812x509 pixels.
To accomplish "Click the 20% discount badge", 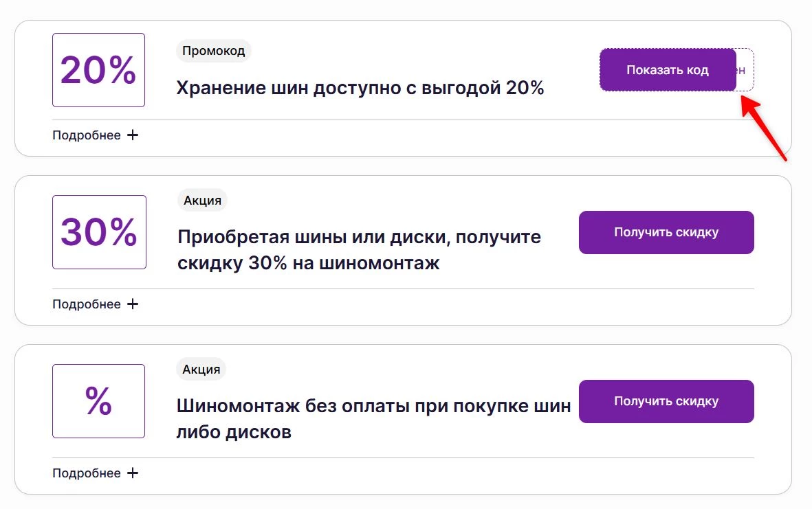I will click(98, 69).
